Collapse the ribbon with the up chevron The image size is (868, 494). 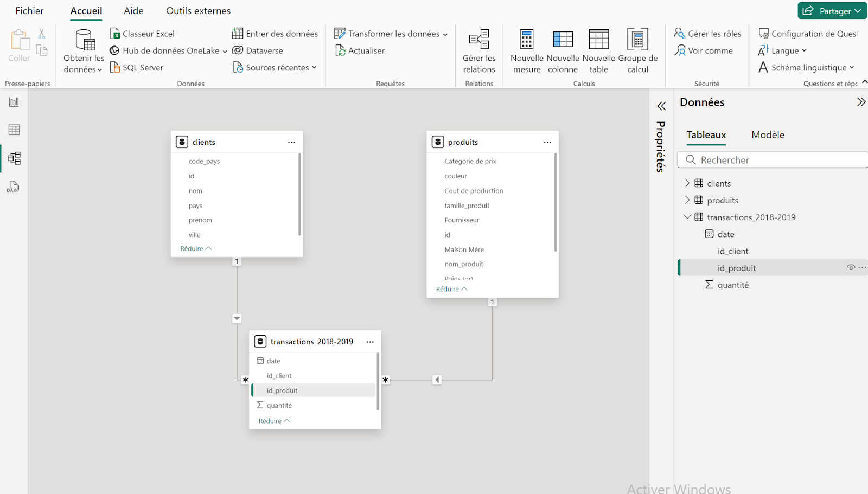point(864,81)
